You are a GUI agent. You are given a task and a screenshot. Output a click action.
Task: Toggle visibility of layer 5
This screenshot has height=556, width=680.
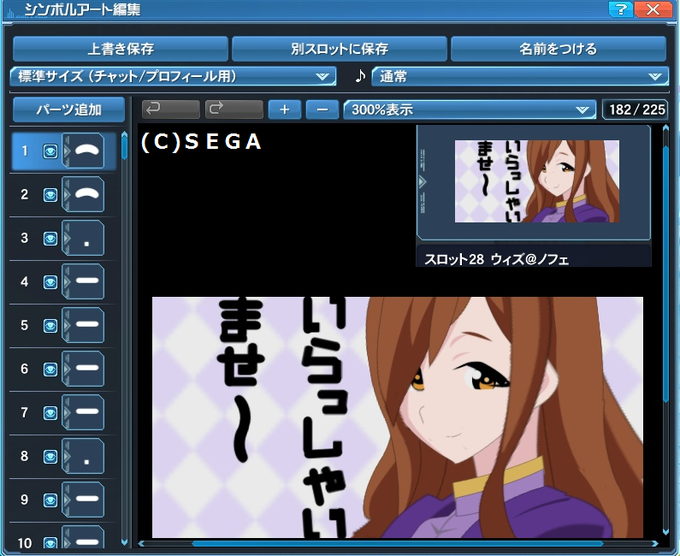coord(50,326)
